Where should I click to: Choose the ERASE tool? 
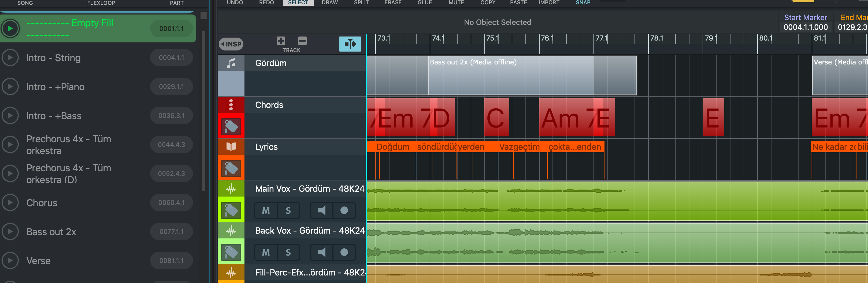coord(393,3)
